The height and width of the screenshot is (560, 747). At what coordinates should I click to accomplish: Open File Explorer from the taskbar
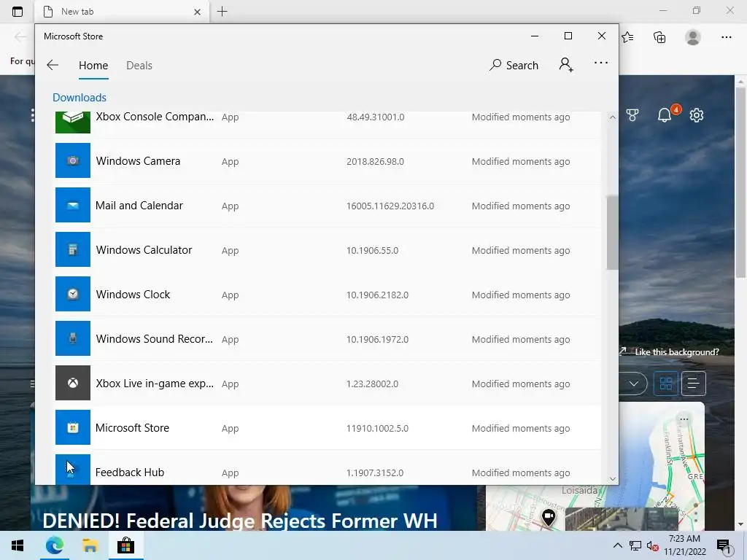pos(90,545)
